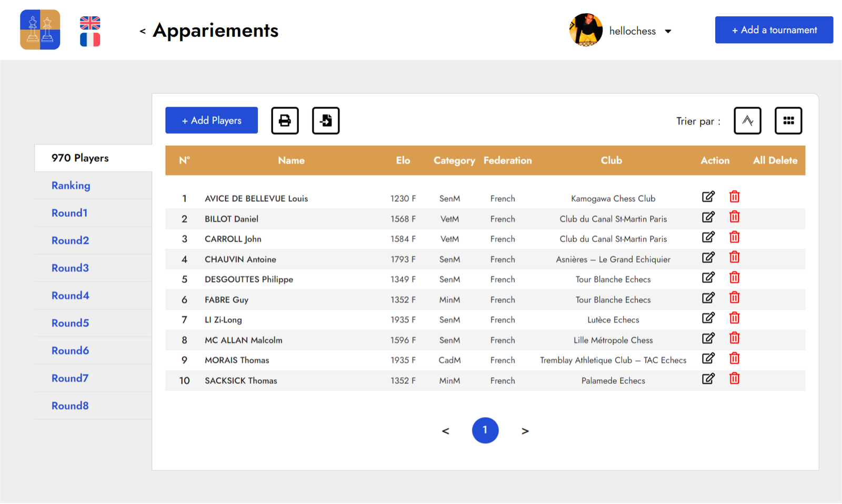Click the import players icon button
This screenshot has height=504, width=842.
325,120
